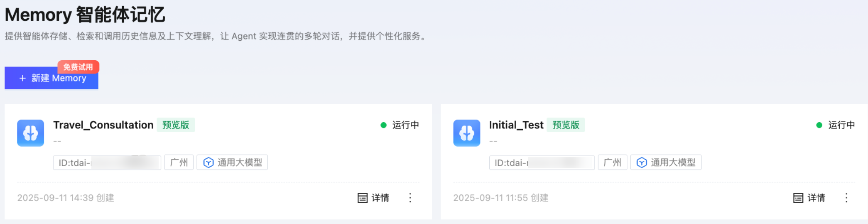The height and width of the screenshot is (224, 868).
Task: Click 预览版 tag beside Initial_Test
Action: 566,125
